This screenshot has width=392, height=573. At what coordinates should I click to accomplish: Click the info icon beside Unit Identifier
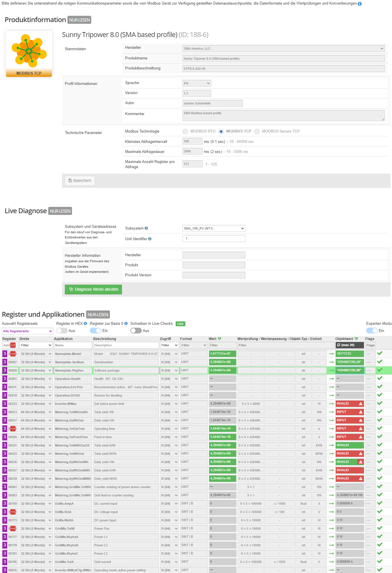150,239
